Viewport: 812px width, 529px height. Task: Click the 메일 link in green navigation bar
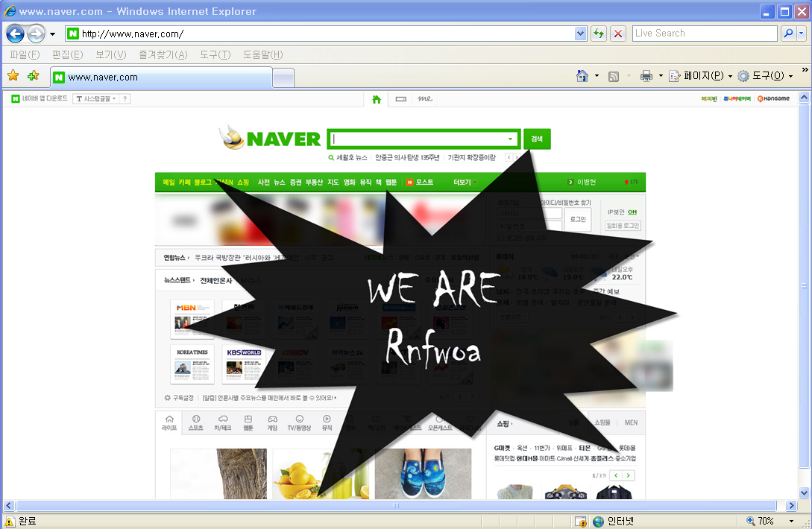[169, 183]
